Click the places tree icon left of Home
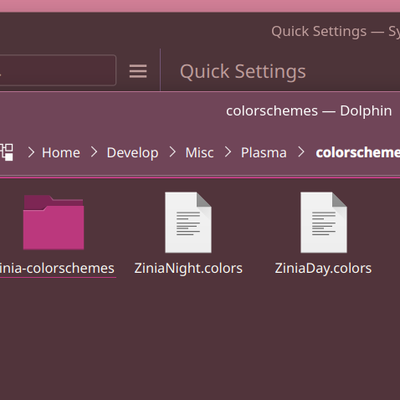The image size is (400, 400). [6, 152]
